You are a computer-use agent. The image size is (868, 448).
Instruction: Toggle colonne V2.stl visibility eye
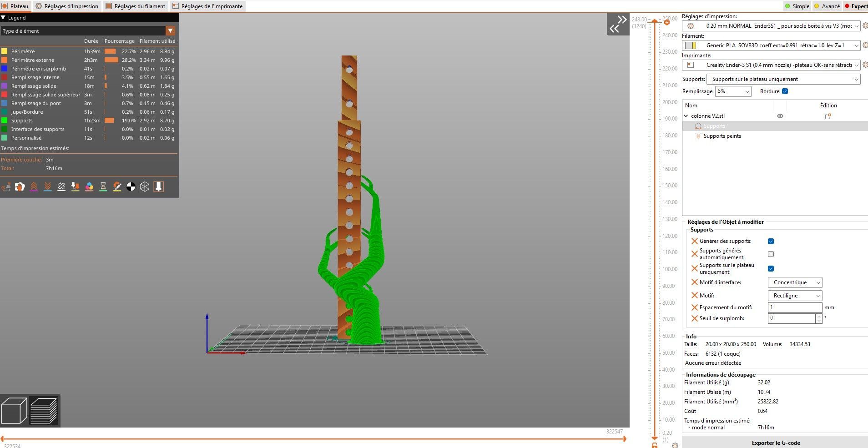click(780, 116)
